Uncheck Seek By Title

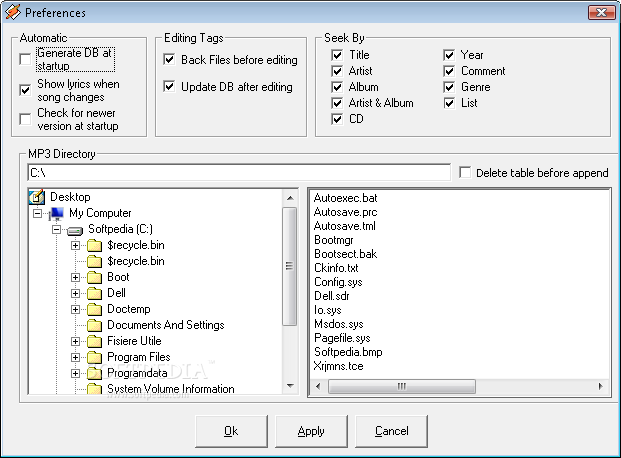(x=337, y=55)
